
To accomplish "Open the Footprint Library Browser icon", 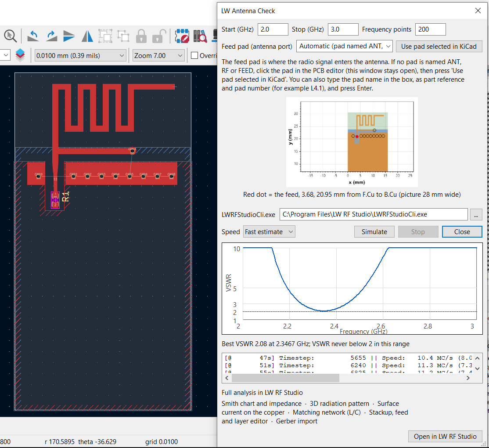I will [x=200, y=36].
